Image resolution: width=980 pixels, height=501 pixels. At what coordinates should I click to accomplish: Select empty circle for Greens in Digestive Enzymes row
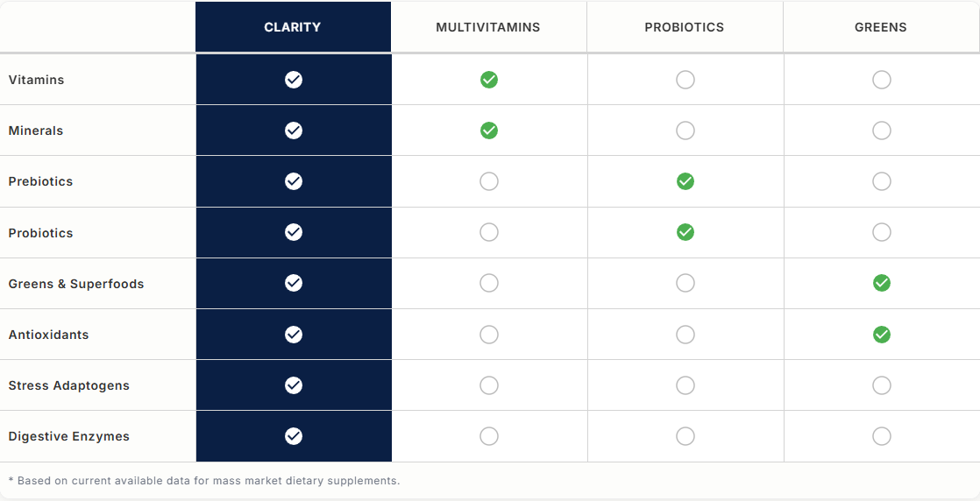(x=881, y=436)
